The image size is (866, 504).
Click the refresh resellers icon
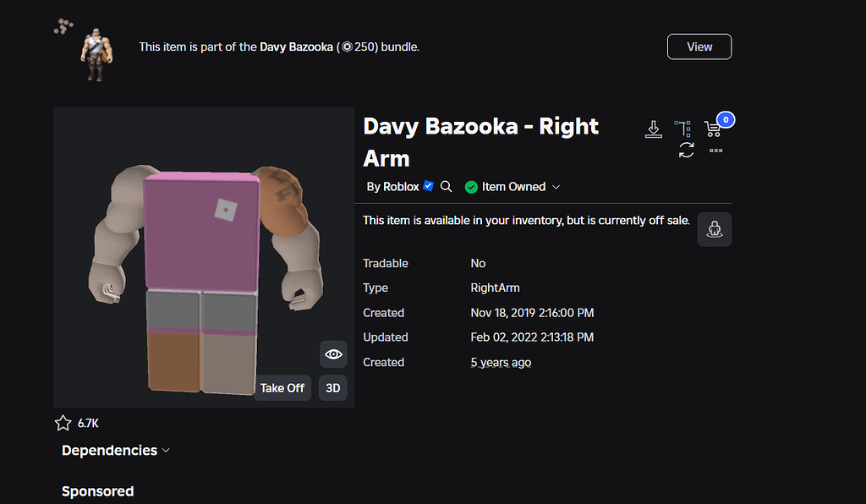click(686, 149)
